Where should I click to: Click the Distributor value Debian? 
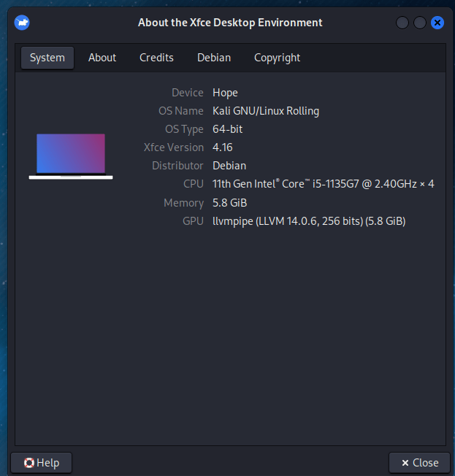(x=229, y=166)
